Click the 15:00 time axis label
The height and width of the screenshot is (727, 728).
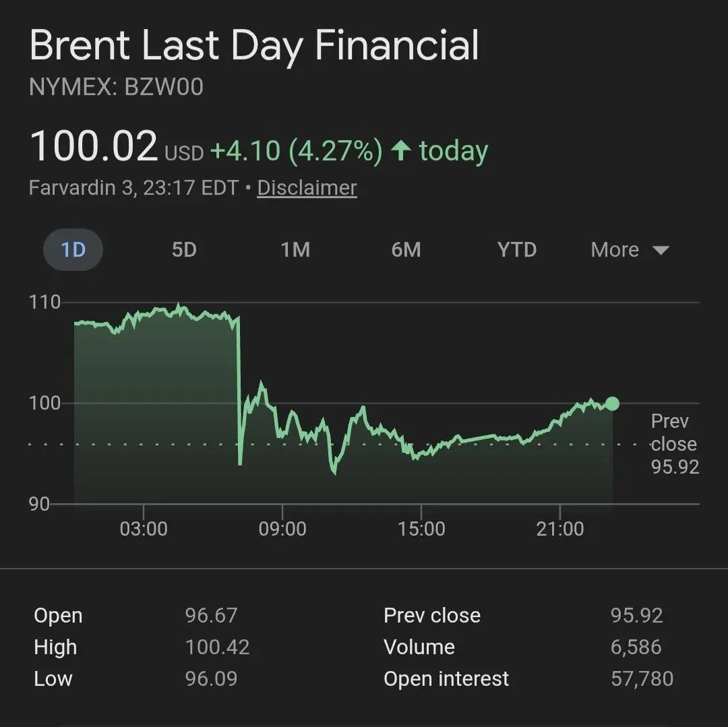pos(421,529)
